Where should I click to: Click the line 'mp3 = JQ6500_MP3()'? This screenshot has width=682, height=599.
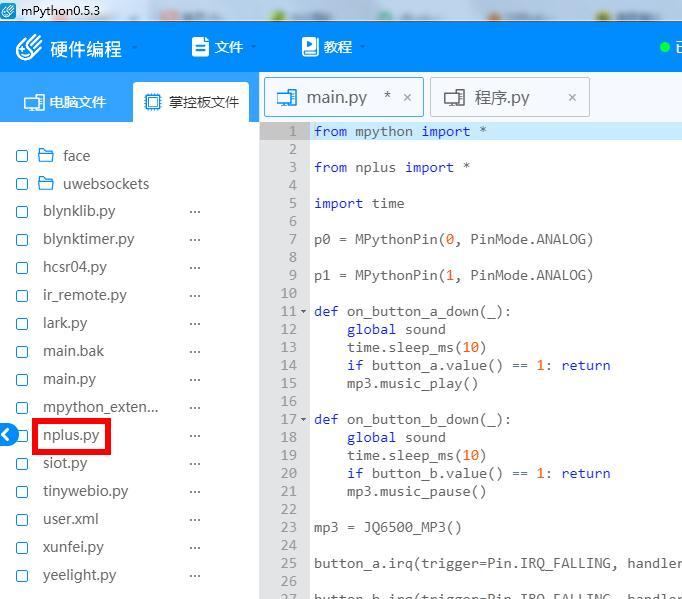pos(388,528)
